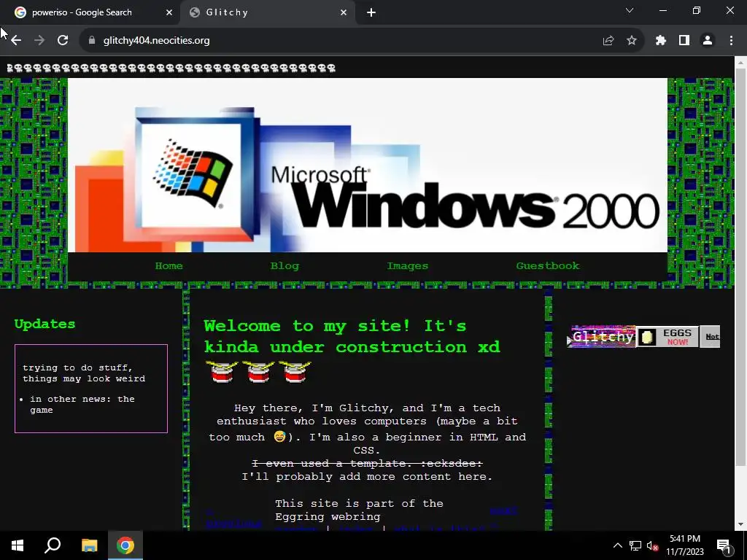Click the Windows 2000 banner image
747x560 pixels.
[x=368, y=165]
